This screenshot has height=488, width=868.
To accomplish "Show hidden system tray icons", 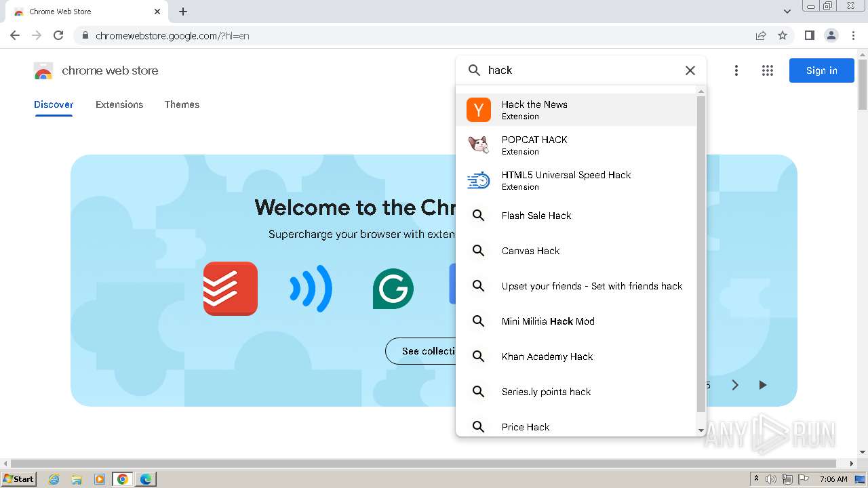I will [756, 479].
